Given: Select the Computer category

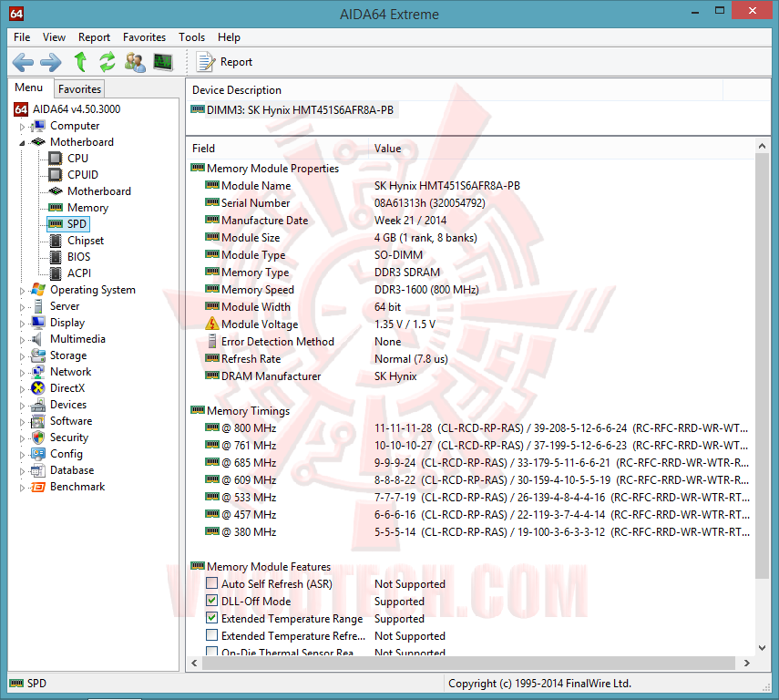Looking at the screenshot, I should click(x=75, y=125).
